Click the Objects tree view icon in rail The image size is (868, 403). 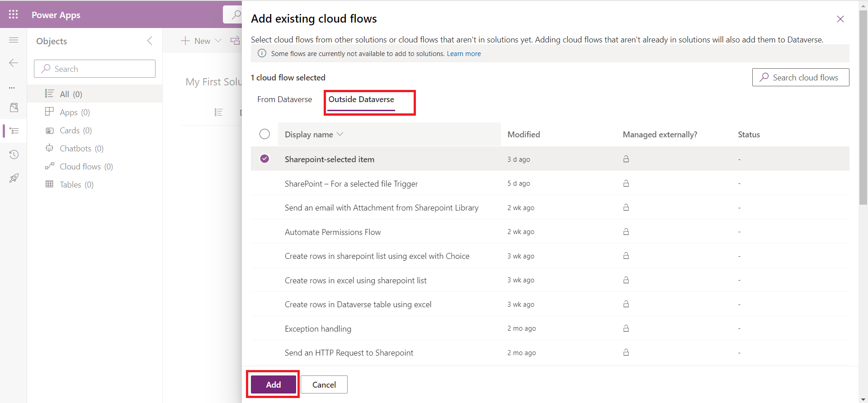click(14, 131)
